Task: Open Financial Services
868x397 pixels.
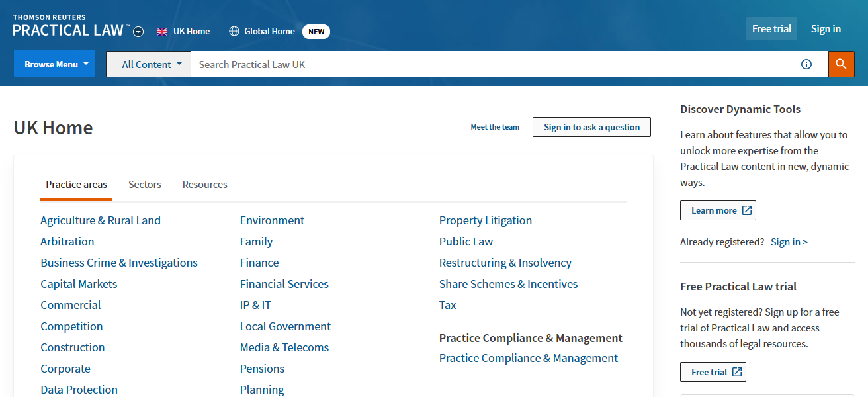Action: tap(284, 284)
